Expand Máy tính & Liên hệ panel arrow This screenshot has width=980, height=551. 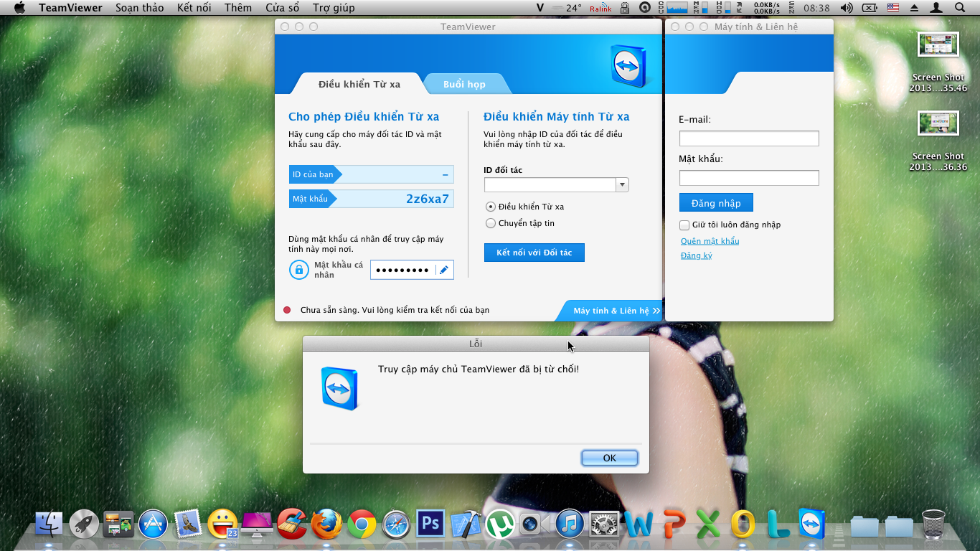pyautogui.click(x=656, y=311)
